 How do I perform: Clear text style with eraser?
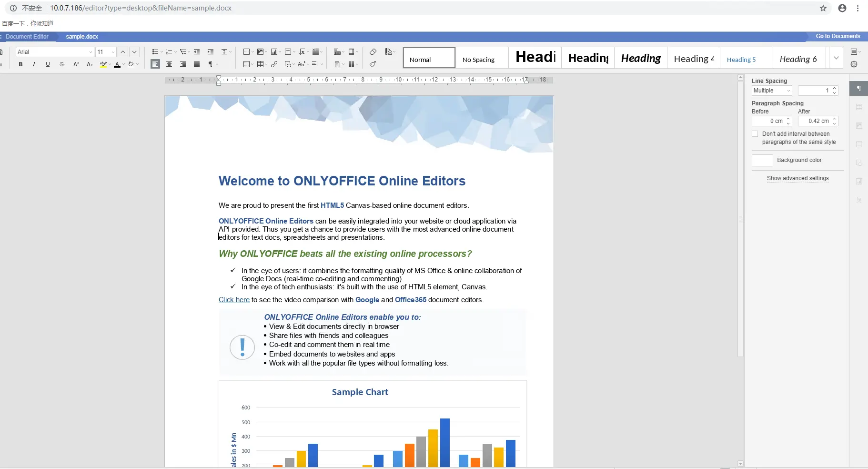tap(373, 52)
